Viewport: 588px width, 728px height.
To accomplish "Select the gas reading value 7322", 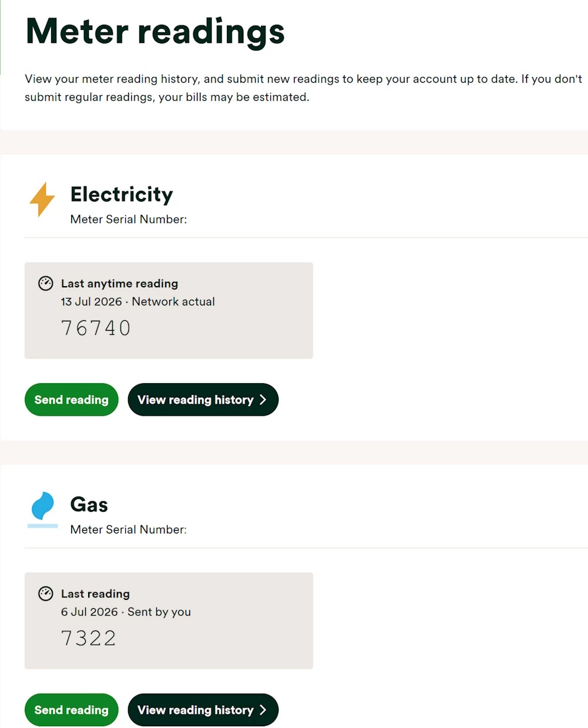I will (89, 638).
